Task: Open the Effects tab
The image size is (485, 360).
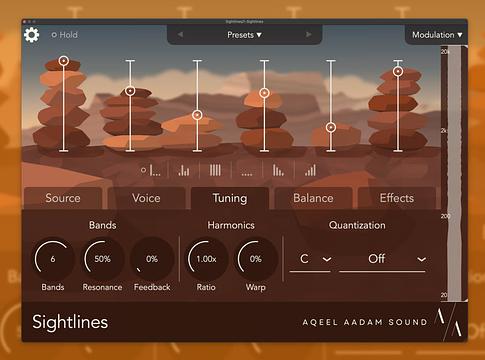Action: pyautogui.click(x=397, y=198)
